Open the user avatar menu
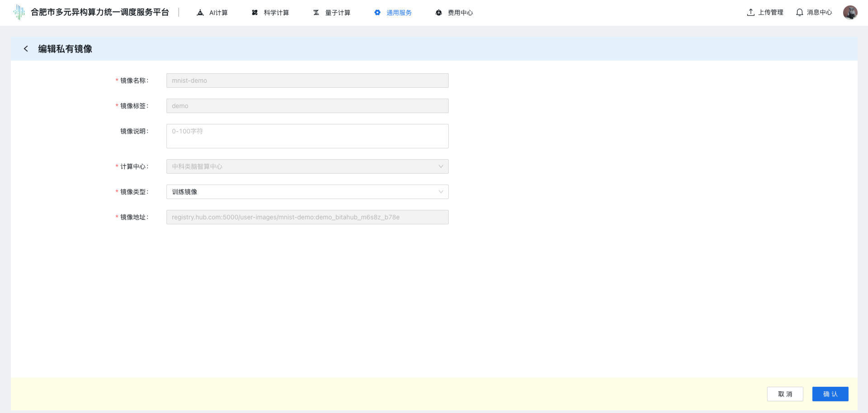868x413 pixels. point(850,12)
